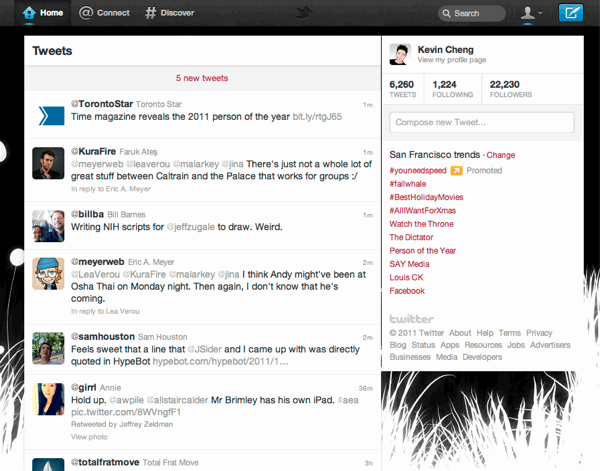600x471 pixels.
Task: Open the Terms footer link
Action: pyautogui.click(x=509, y=333)
